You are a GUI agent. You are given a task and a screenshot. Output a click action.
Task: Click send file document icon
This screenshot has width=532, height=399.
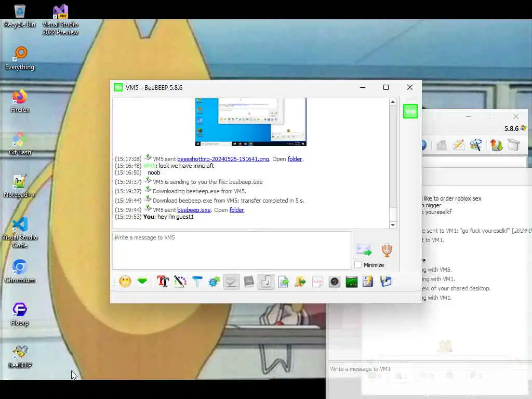tap(283, 282)
